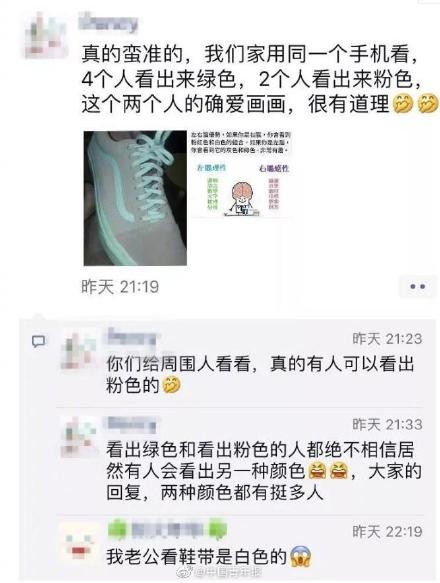This screenshot has width=440, height=583.
Task: Tap the comment bubble icon
Action: pos(39,341)
